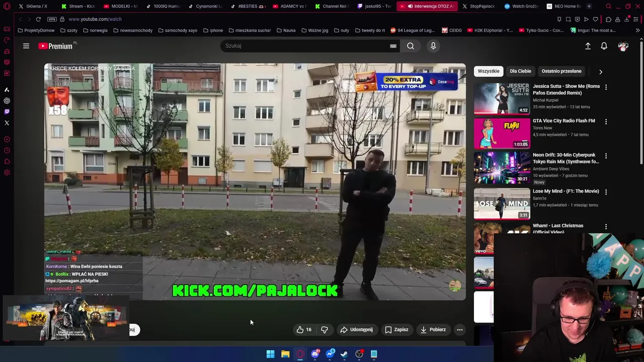Open YouTube notifications bell
This screenshot has height=362, width=644.
(604, 46)
